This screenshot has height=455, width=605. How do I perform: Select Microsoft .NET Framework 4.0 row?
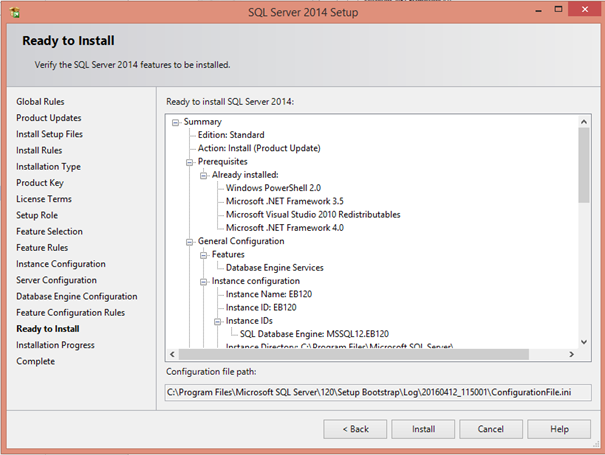[284, 228]
